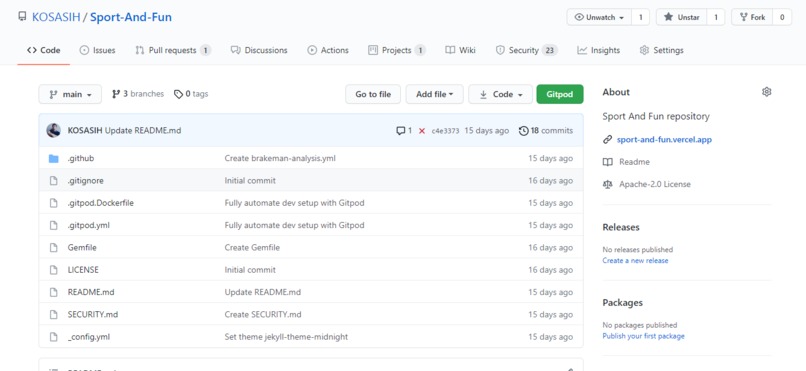
Task: View the 18 commits history
Action: (546, 131)
